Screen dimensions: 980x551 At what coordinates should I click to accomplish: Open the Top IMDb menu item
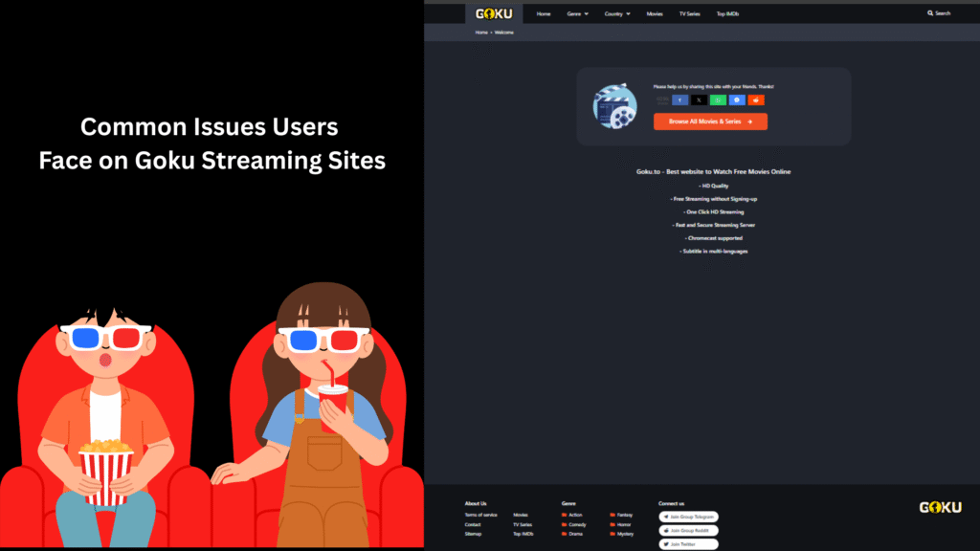(x=727, y=13)
